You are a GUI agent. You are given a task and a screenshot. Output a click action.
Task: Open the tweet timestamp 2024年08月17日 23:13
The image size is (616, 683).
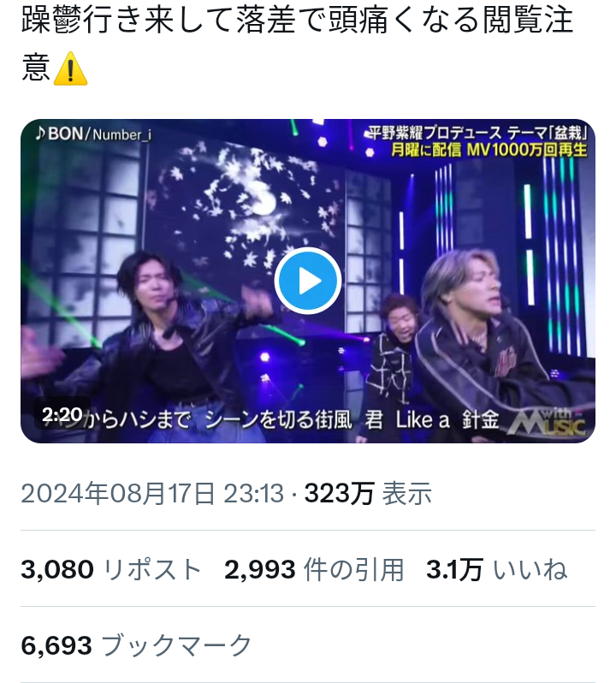point(152,494)
